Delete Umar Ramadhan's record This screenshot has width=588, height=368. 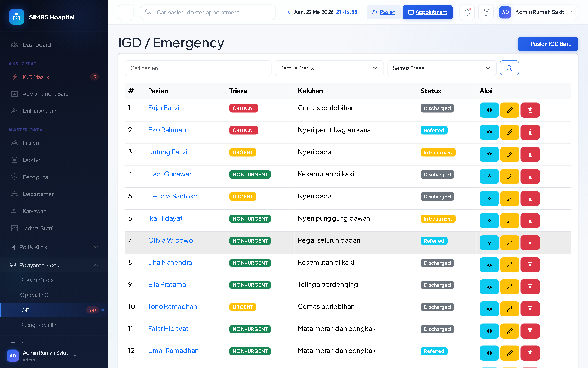pyautogui.click(x=530, y=353)
